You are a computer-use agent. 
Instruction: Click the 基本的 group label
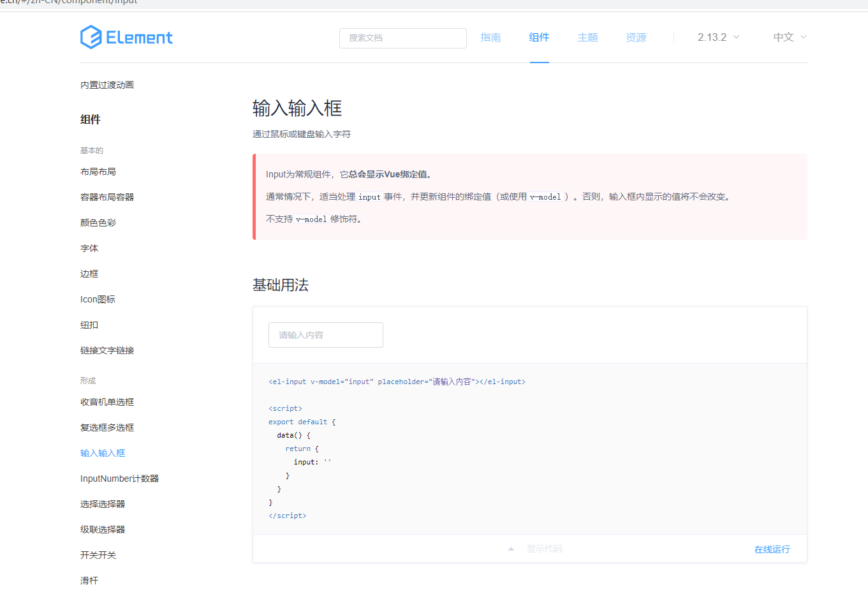point(92,151)
